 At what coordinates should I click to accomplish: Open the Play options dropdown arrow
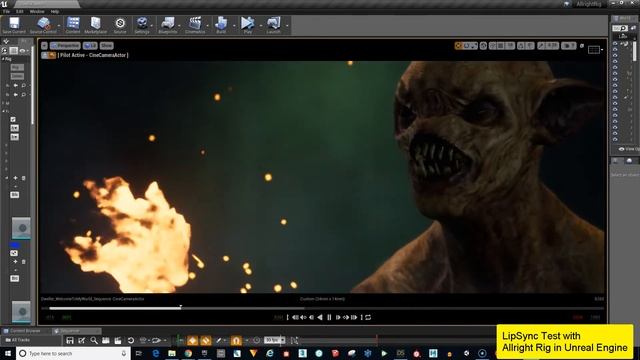261,26
